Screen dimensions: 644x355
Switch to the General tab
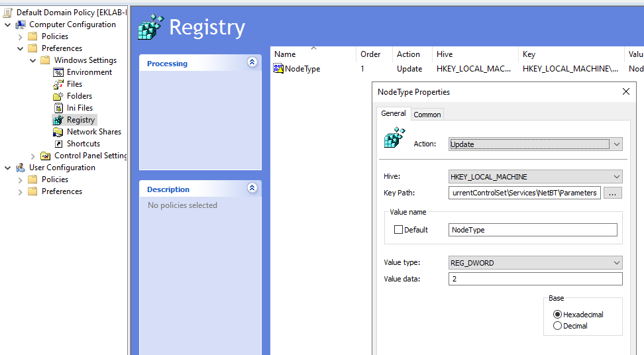(393, 113)
